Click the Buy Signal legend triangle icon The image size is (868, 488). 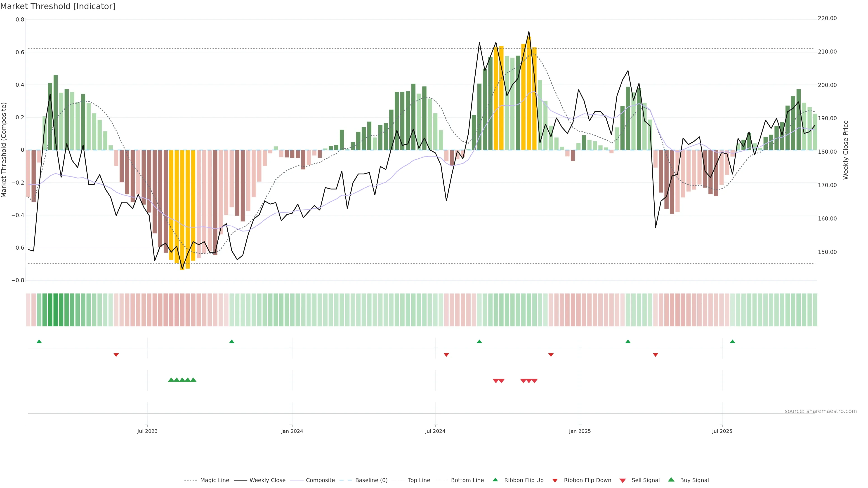click(x=671, y=480)
